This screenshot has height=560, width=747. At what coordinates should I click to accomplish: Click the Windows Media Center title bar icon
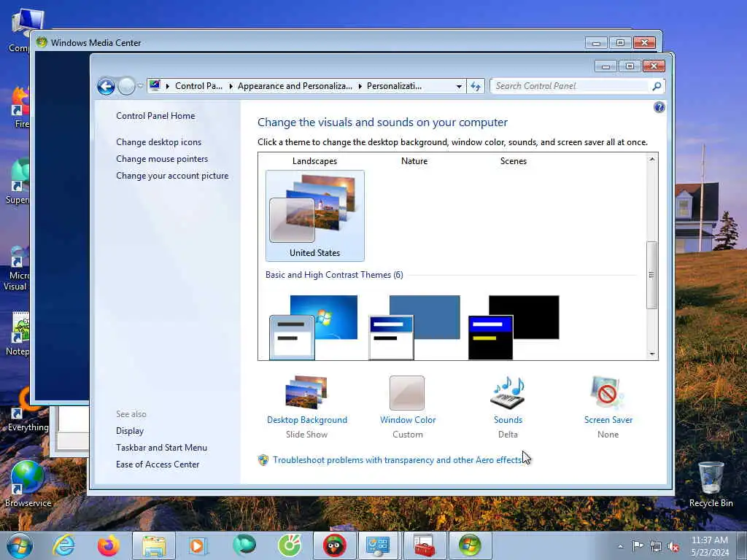(42, 42)
